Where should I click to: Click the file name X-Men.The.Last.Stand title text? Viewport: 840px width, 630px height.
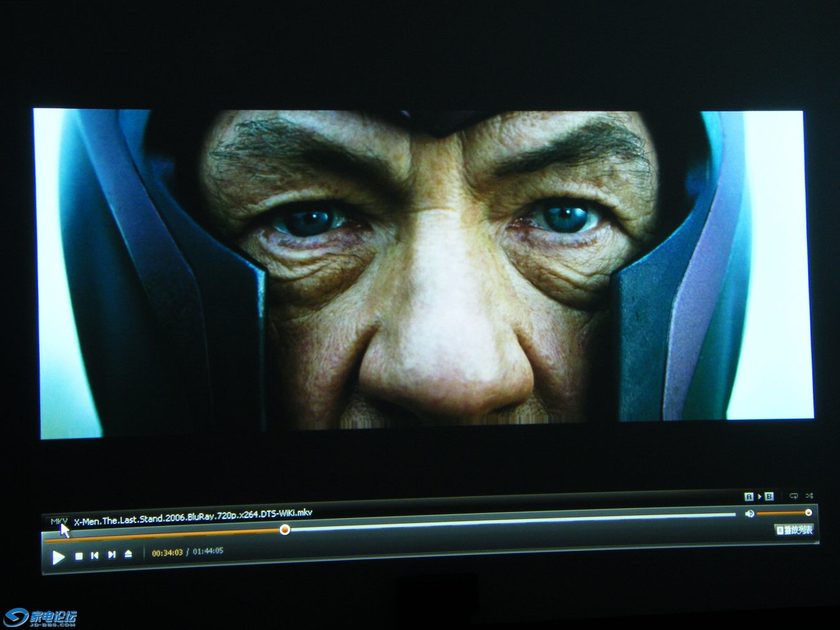tap(193, 517)
